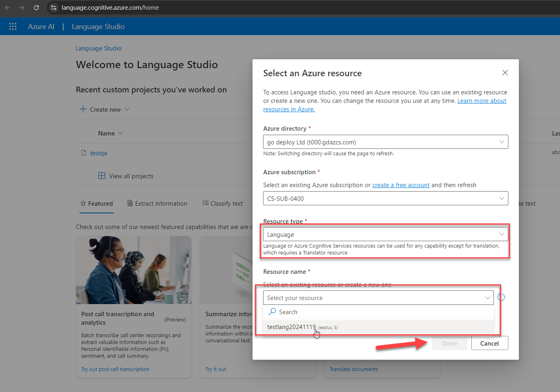Image resolution: width=560 pixels, height=392 pixels.
Task: Click the Translate documents link
Action: pyautogui.click(x=354, y=369)
